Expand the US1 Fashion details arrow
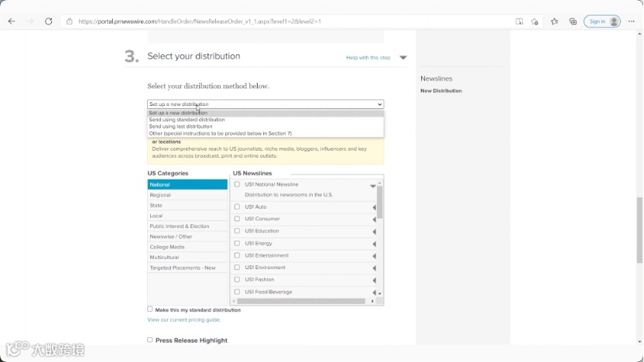The height and width of the screenshot is (362, 644). tap(374, 280)
